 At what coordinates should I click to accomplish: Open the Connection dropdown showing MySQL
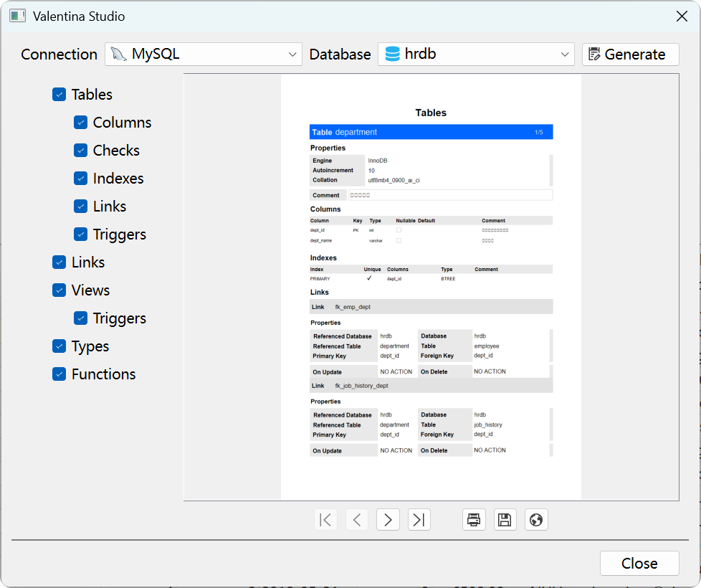point(204,54)
